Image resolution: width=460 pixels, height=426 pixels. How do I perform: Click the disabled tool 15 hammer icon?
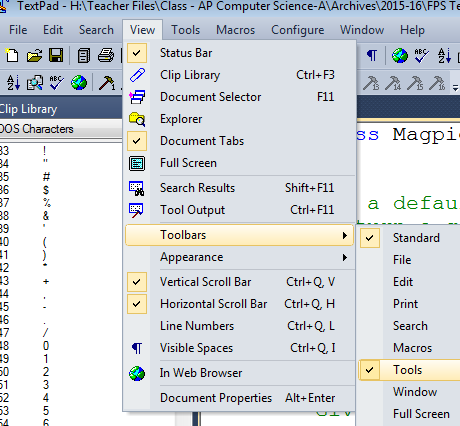415,83
